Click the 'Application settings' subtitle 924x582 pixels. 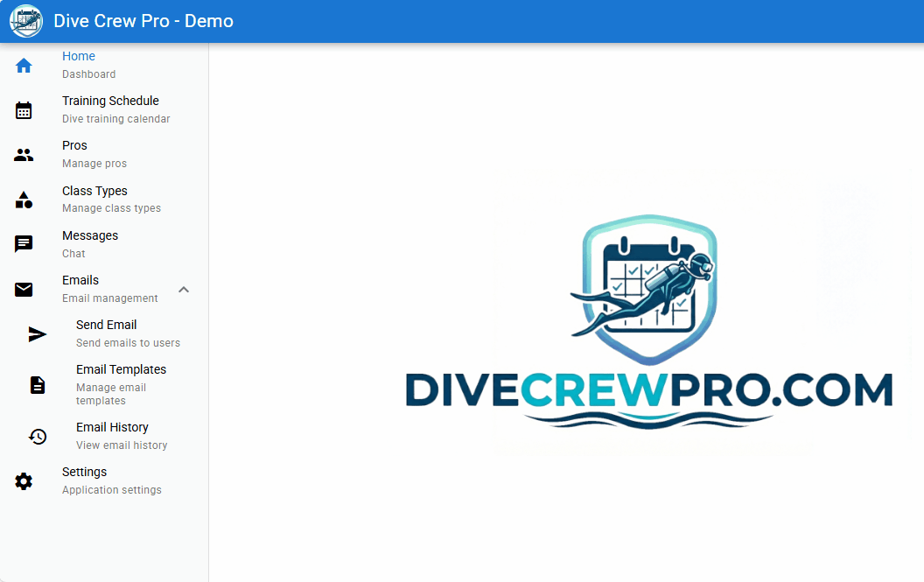112,490
